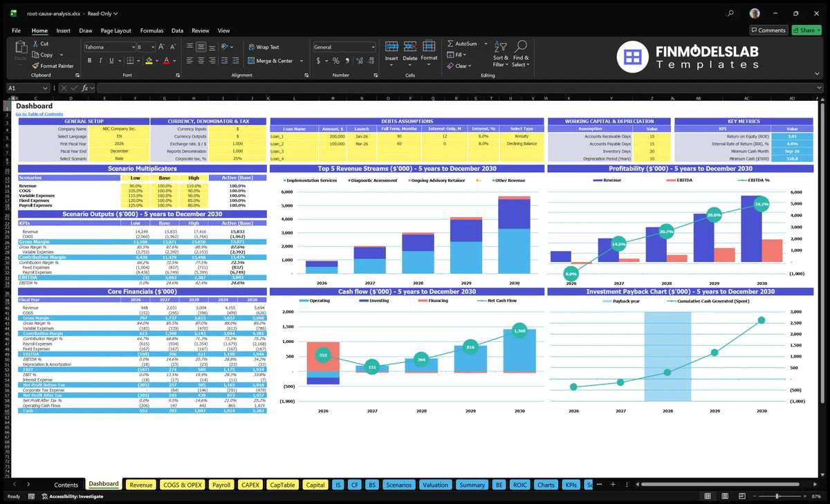
Task: Apply Bold formatting
Action: coord(90,61)
